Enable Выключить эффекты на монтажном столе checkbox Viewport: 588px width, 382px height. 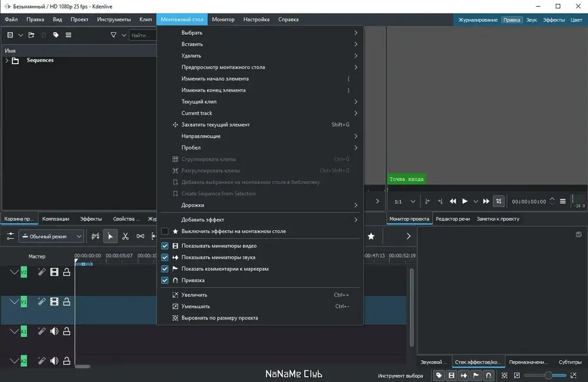[x=165, y=231]
